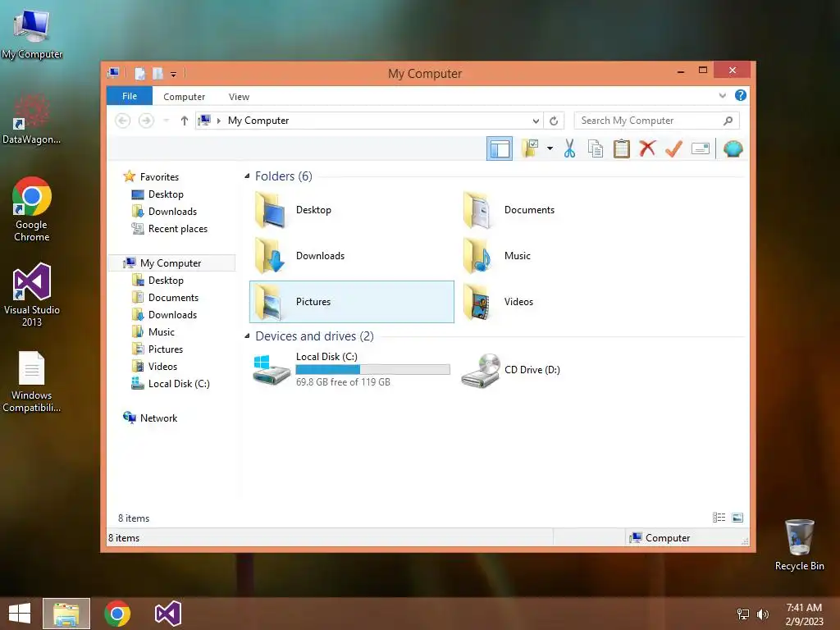Select the Music folder in main pane
This screenshot has width=840, height=630.
559,256
